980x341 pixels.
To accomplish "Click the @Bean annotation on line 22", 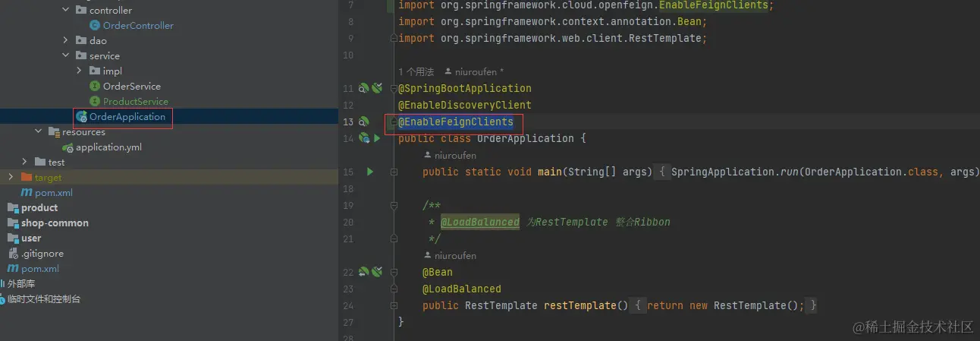I will click(438, 272).
